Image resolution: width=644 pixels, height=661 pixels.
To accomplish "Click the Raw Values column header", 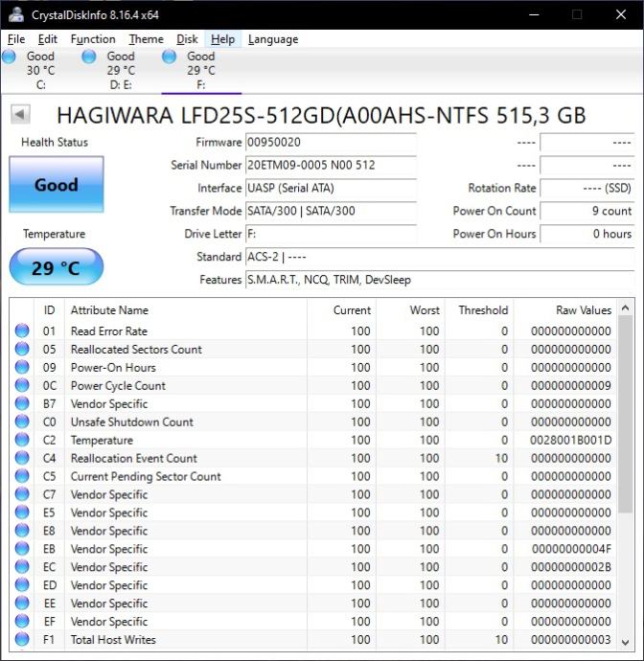I will 583,310.
